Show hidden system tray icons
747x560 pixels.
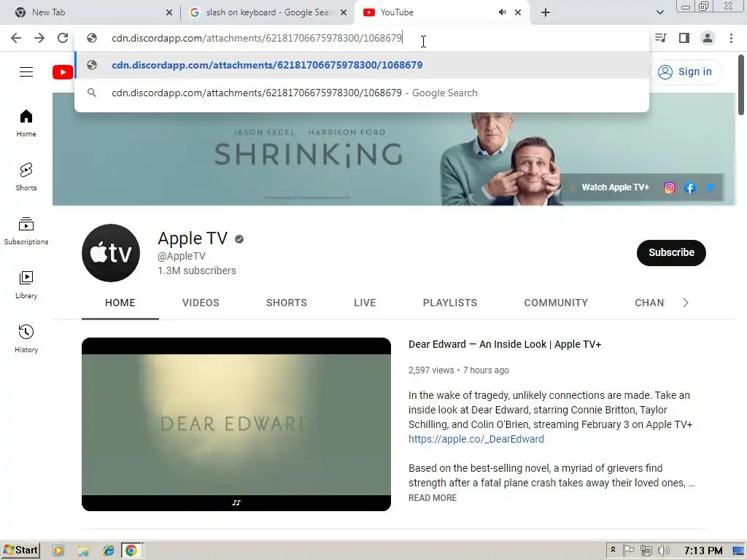click(613, 551)
